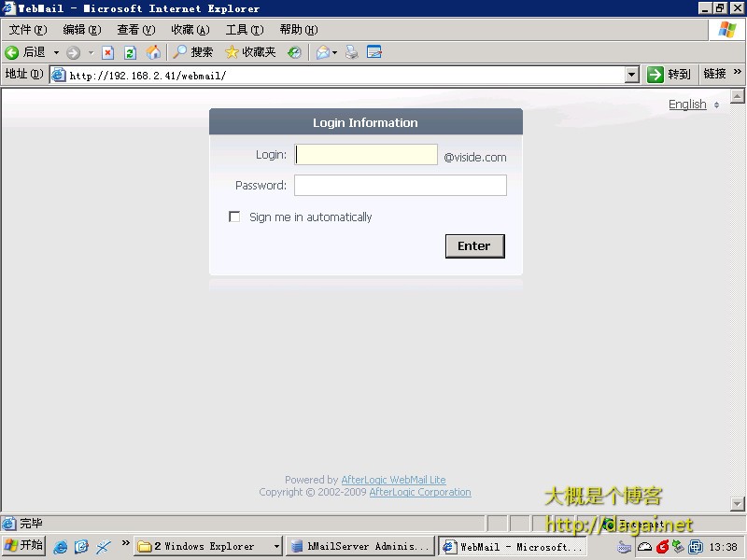Open the Back button history dropdown
The height and width of the screenshot is (560, 747).
[56, 52]
